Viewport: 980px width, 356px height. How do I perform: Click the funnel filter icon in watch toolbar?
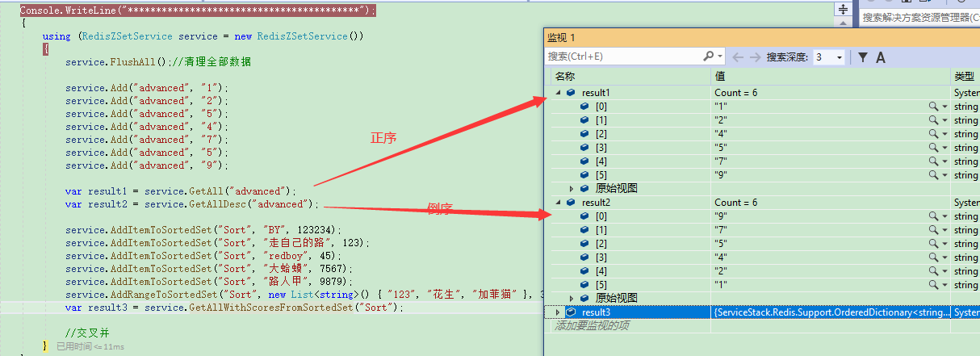pyautogui.click(x=863, y=57)
